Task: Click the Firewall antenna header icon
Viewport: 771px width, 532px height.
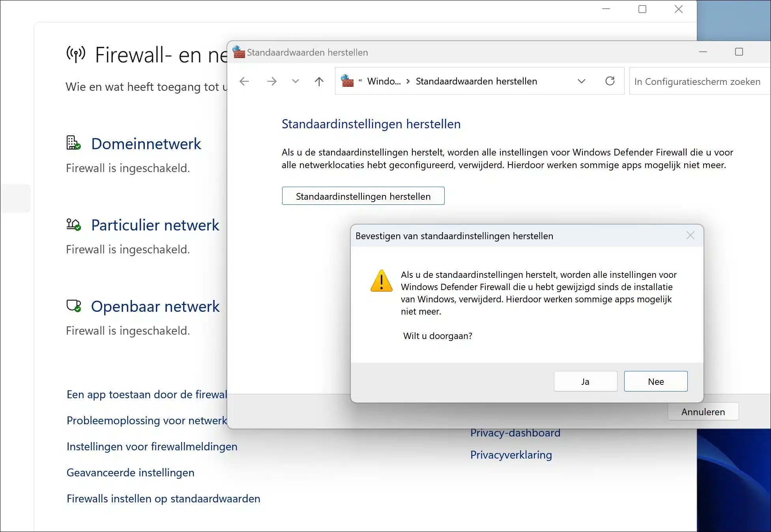Action: [x=76, y=54]
